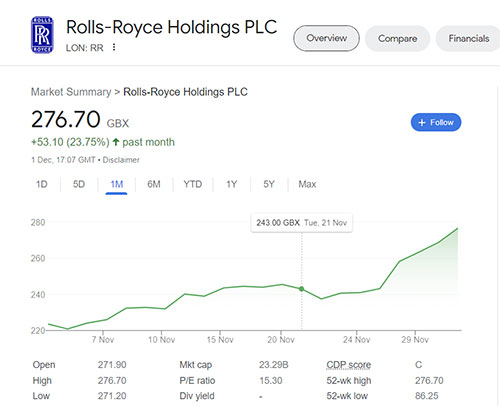Image resolution: width=500 pixels, height=406 pixels.
Task: Click the plus Follow button
Action: point(436,122)
